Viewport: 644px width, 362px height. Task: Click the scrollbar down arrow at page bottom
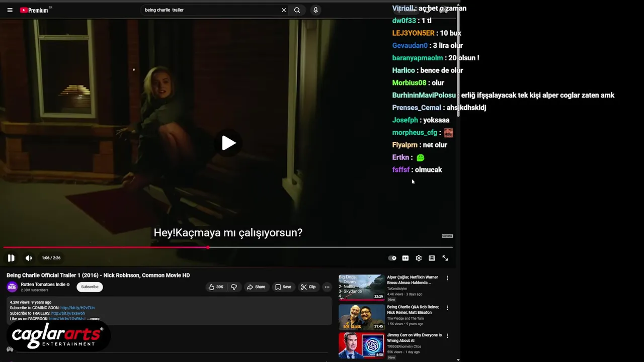pyautogui.click(x=458, y=359)
